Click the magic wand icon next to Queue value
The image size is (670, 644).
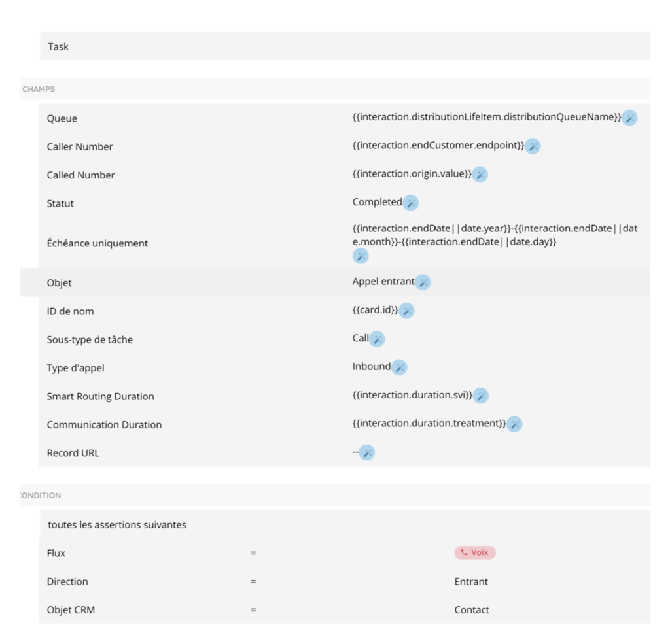point(629,118)
